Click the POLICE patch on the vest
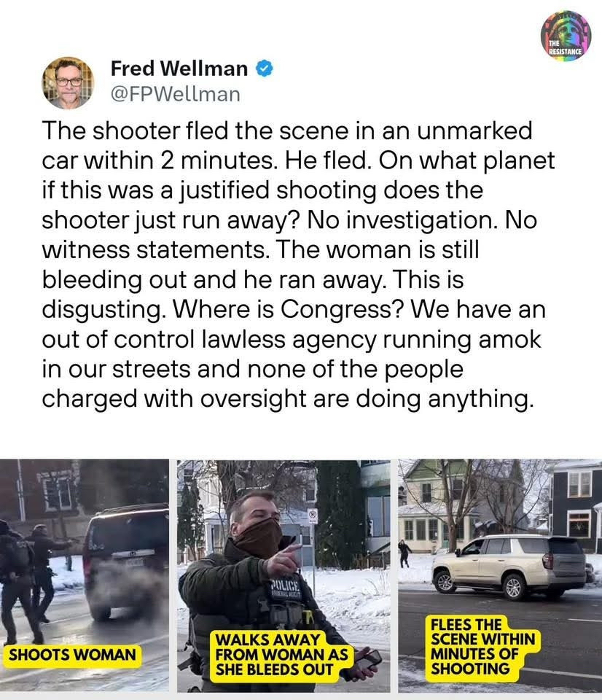The height and width of the screenshot is (700, 602). coord(286,588)
